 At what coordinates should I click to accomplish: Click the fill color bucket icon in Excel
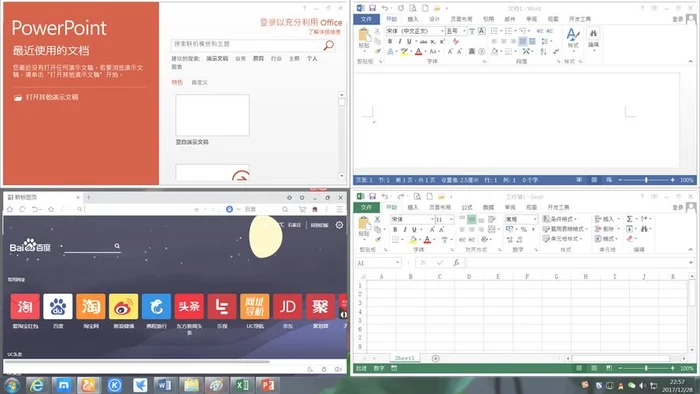413,240
